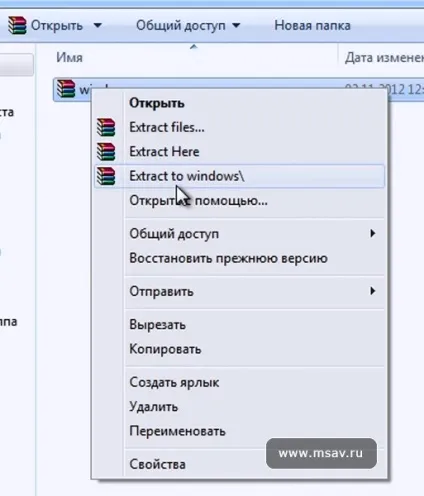The height and width of the screenshot is (496, 424).
Task: Open Свойства from the context menu
Action: (x=239, y=464)
